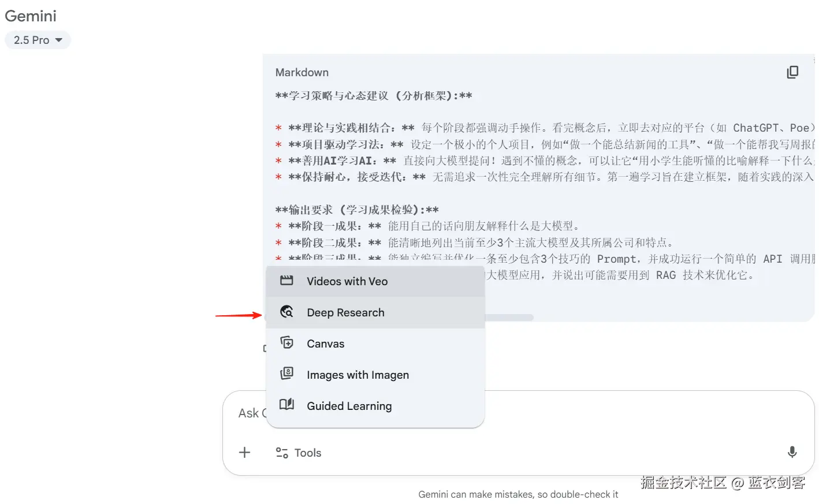
Task: Select Guided Learning option
Action: (375, 406)
